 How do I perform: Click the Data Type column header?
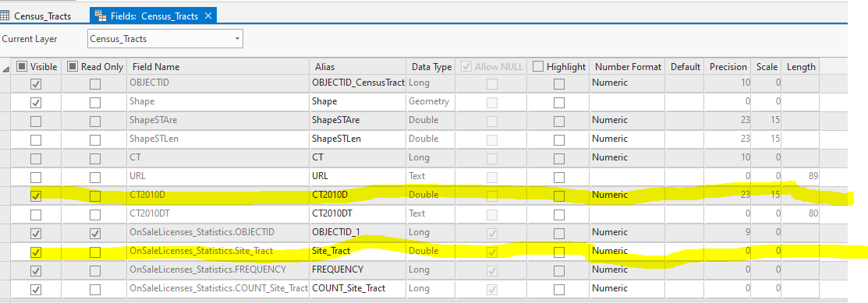431,66
